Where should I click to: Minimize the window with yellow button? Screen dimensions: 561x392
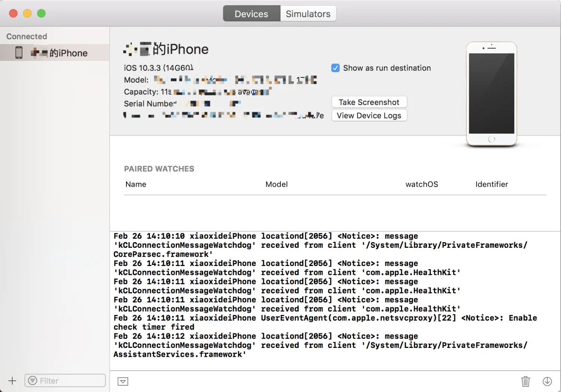(27, 13)
